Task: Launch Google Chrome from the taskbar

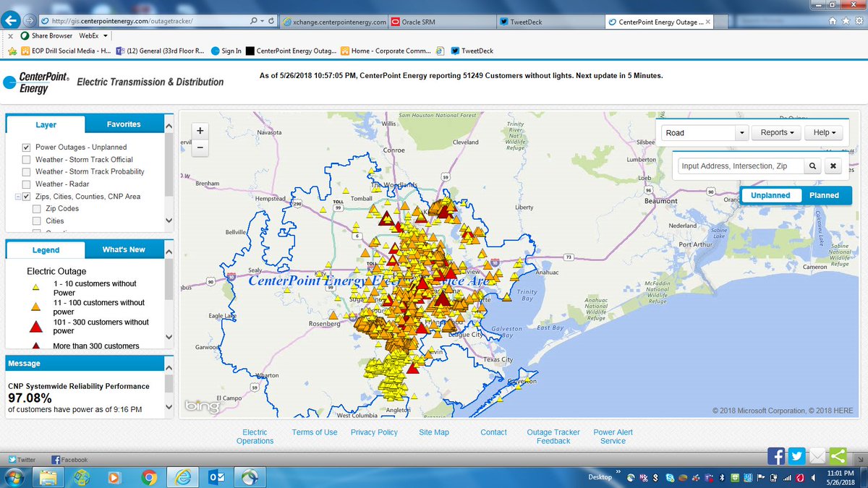Action: (149, 477)
